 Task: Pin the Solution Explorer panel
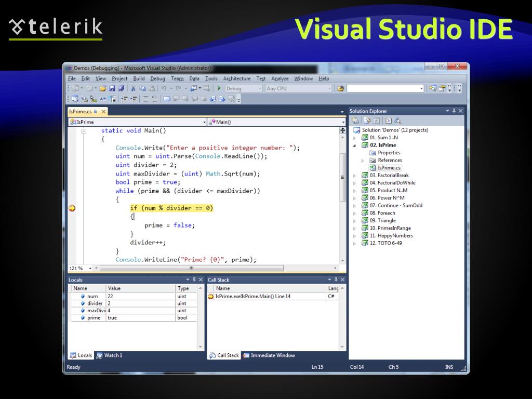coord(454,111)
